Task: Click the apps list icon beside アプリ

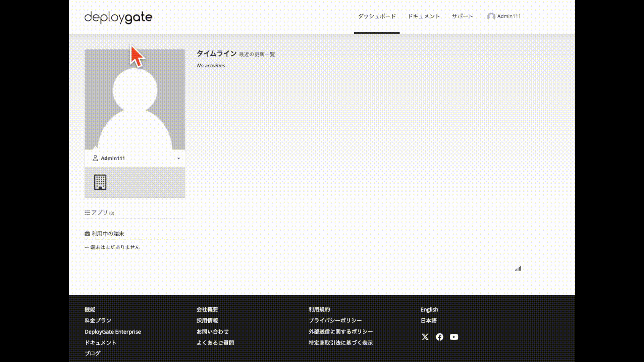Action: 87,213
